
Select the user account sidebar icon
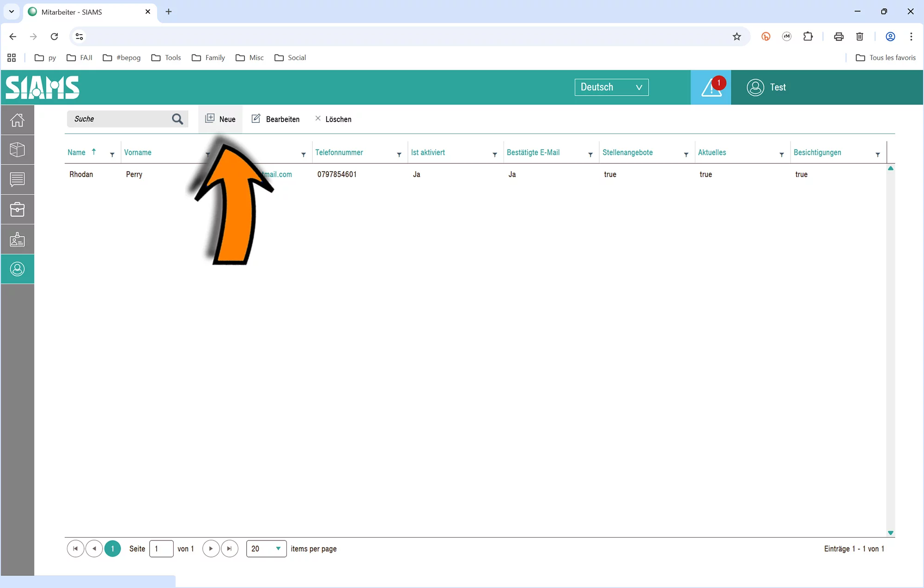tap(17, 269)
